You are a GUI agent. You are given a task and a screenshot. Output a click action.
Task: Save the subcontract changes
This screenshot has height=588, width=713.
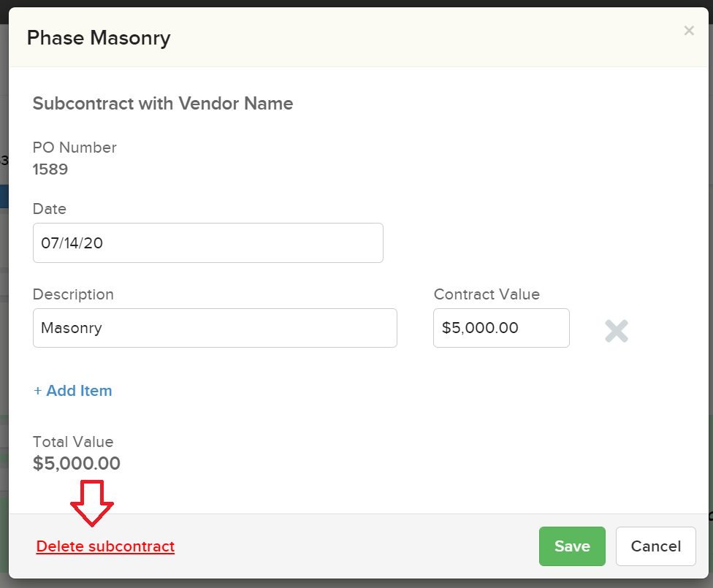point(572,546)
